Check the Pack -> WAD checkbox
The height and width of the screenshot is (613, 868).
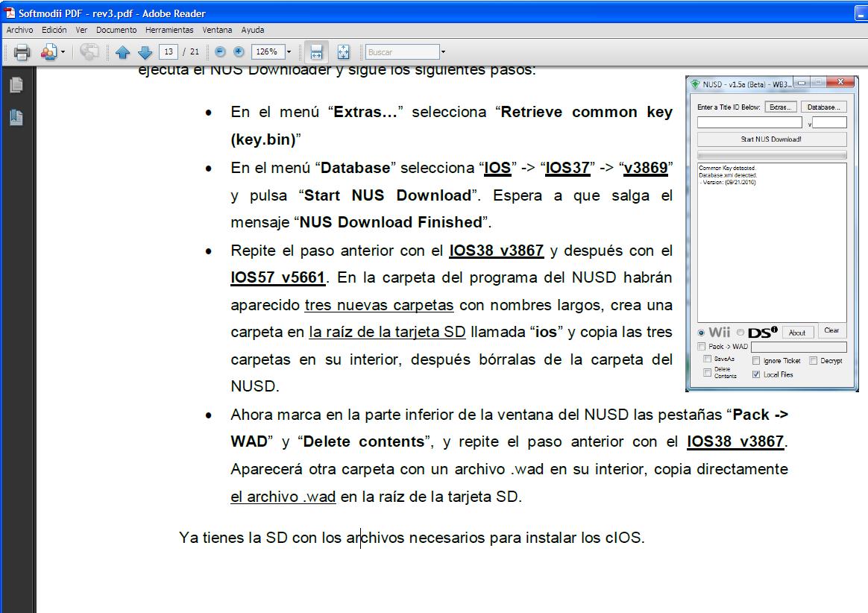[702, 347]
